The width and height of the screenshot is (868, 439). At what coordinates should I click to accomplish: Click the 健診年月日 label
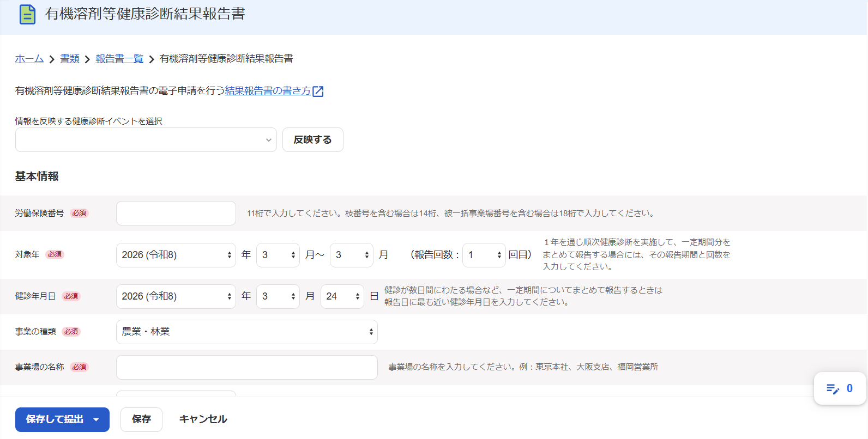(35, 296)
